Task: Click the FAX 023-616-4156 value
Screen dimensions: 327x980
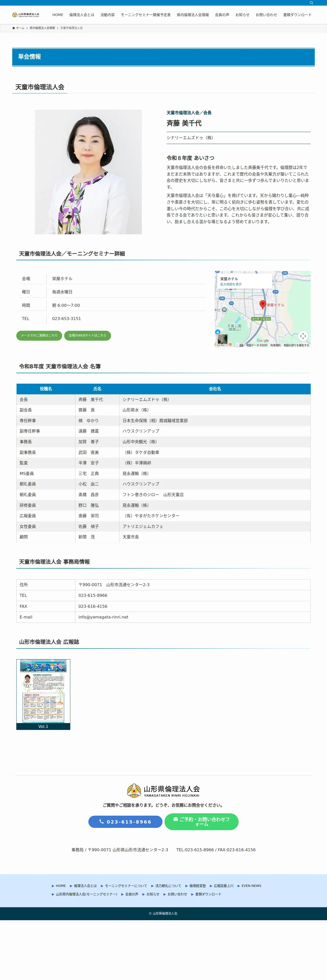Action: point(93,607)
